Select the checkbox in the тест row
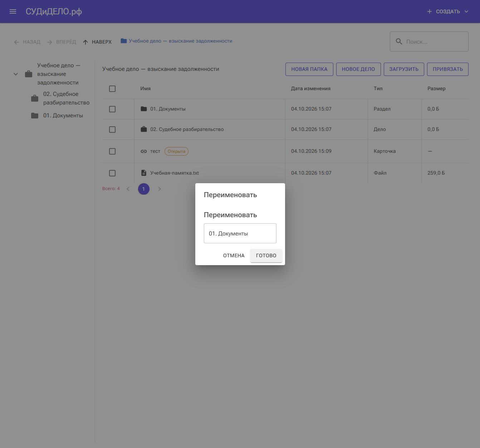 coord(112,151)
